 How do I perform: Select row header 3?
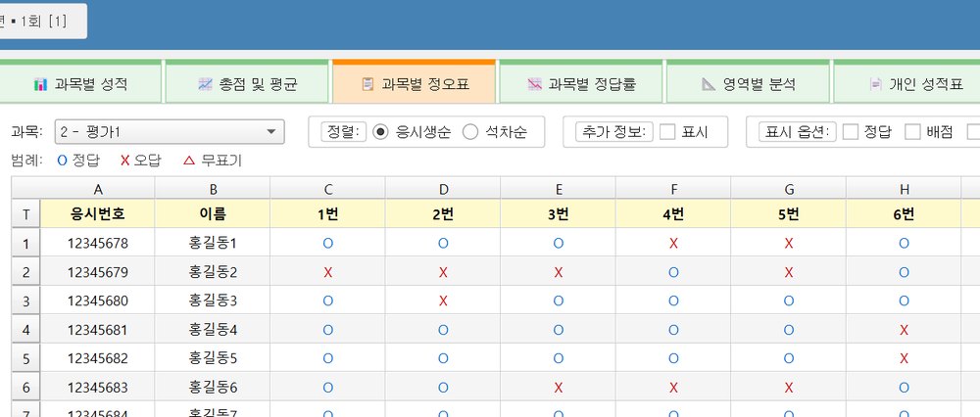26,301
